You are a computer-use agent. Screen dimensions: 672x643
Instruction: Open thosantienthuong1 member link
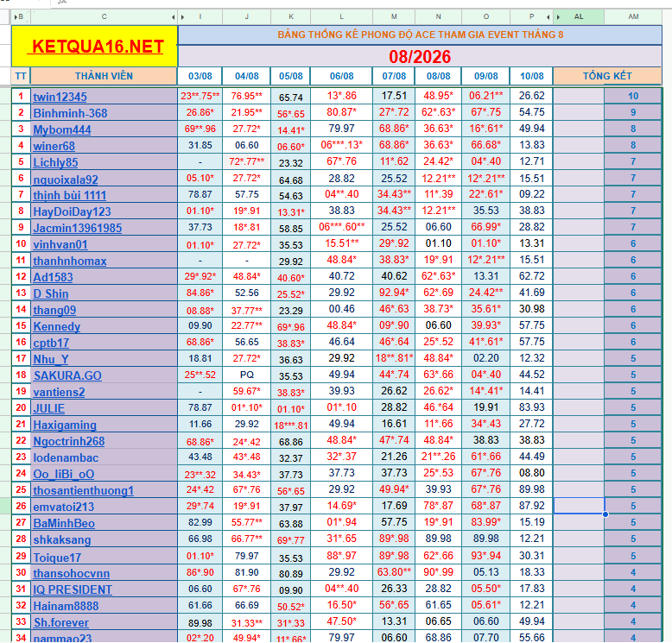(x=84, y=490)
